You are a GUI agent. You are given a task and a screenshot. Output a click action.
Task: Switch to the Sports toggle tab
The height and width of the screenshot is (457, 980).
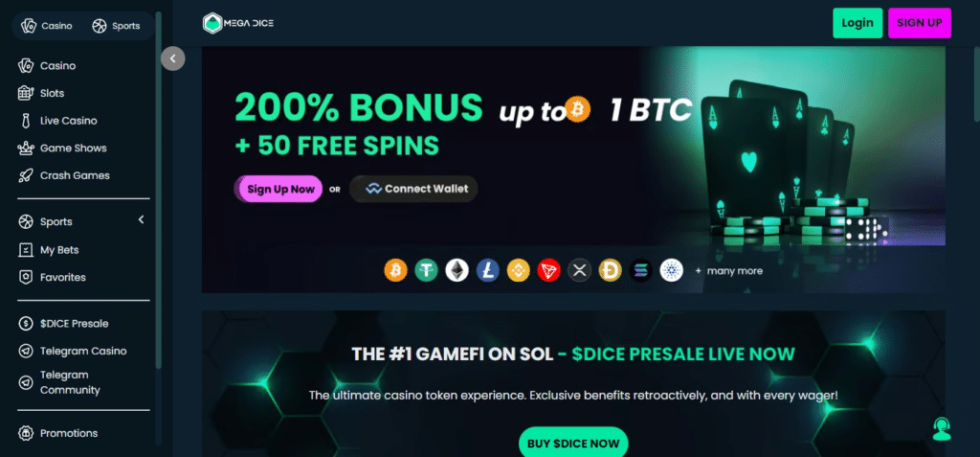pos(116,26)
